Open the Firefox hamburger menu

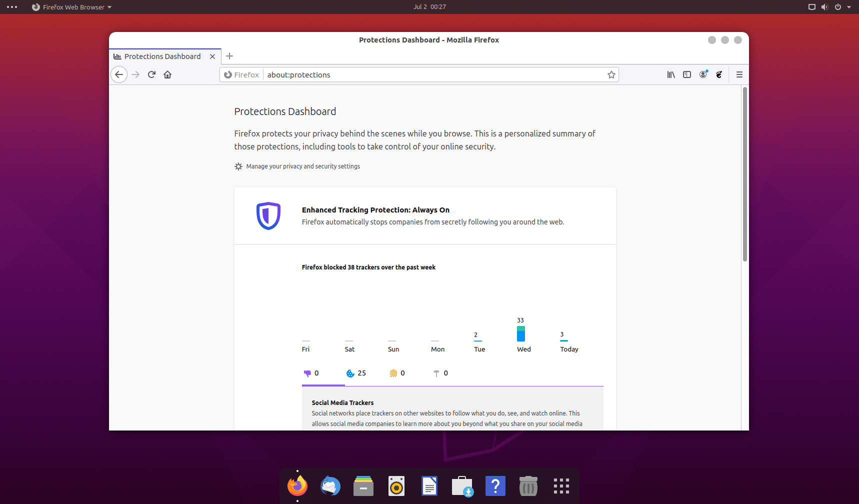pos(739,74)
